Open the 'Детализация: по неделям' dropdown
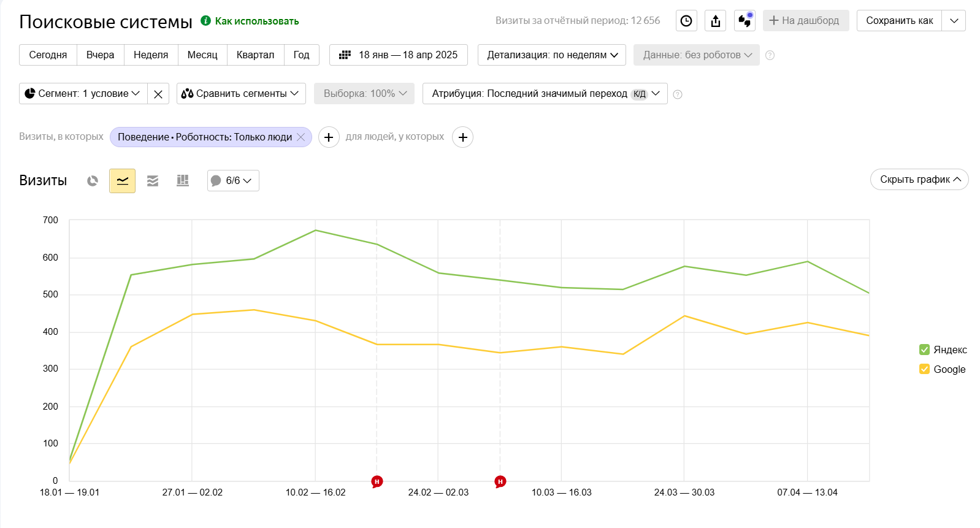This screenshot has width=980, height=528. tap(551, 55)
